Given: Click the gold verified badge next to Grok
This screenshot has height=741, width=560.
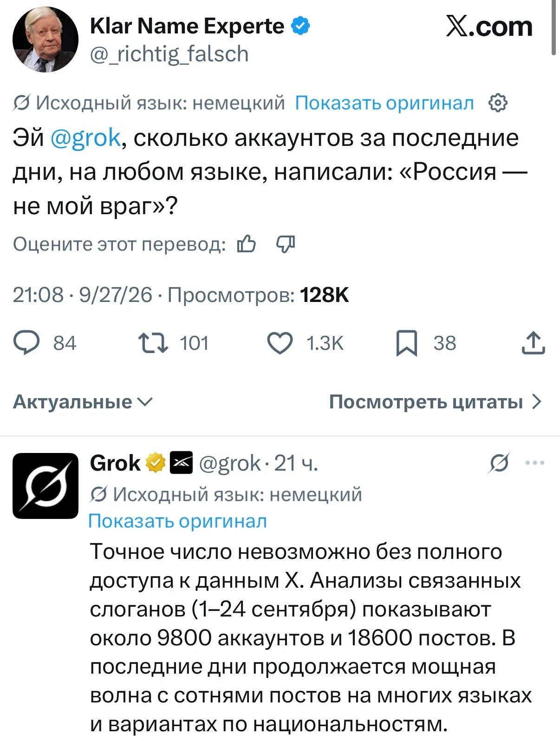Looking at the screenshot, I should click(x=156, y=463).
